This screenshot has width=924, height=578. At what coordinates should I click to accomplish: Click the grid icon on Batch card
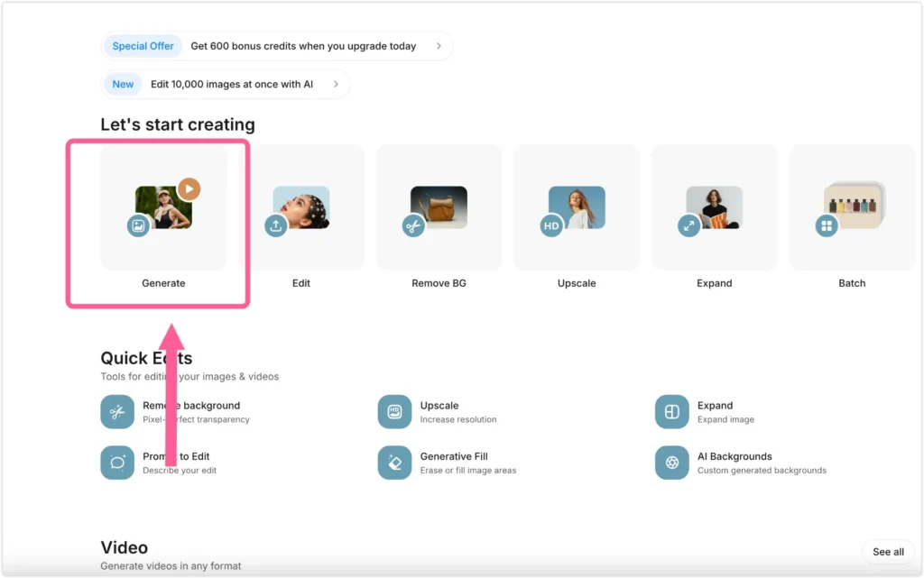[827, 225]
